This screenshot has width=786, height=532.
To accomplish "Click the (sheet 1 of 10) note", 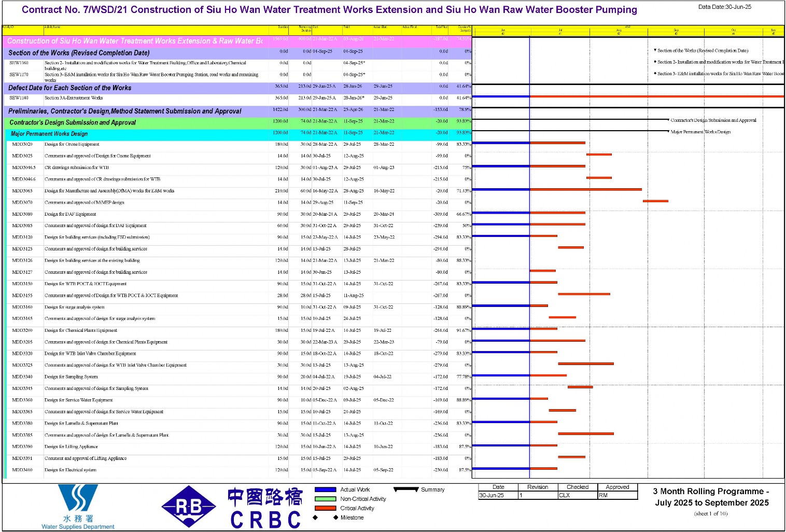I will [x=711, y=514].
